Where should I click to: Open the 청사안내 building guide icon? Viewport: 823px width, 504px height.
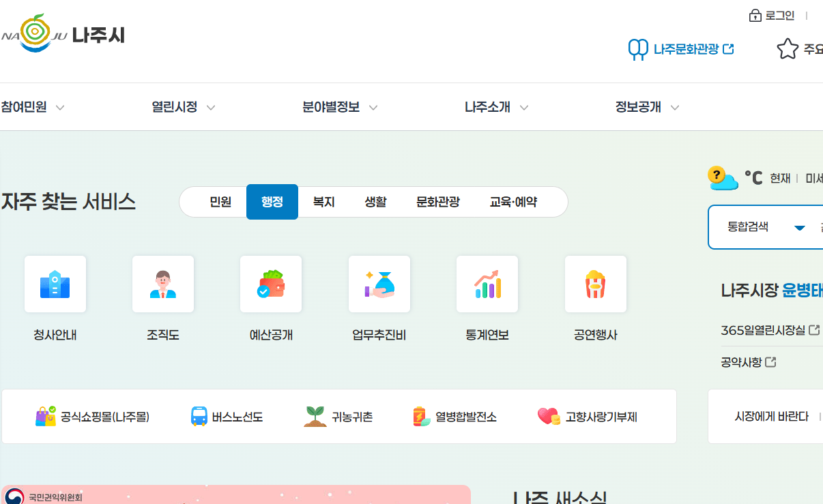(x=55, y=284)
